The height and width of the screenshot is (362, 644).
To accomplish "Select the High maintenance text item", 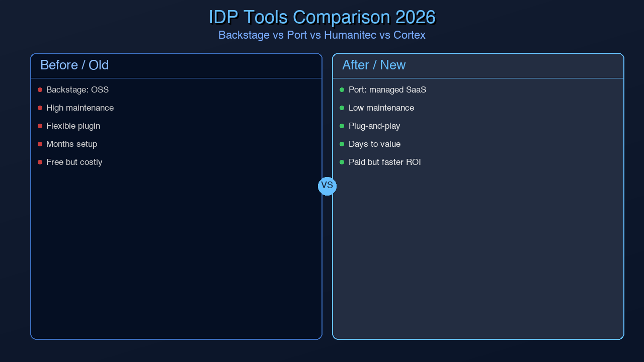I will click(x=80, y=108).
